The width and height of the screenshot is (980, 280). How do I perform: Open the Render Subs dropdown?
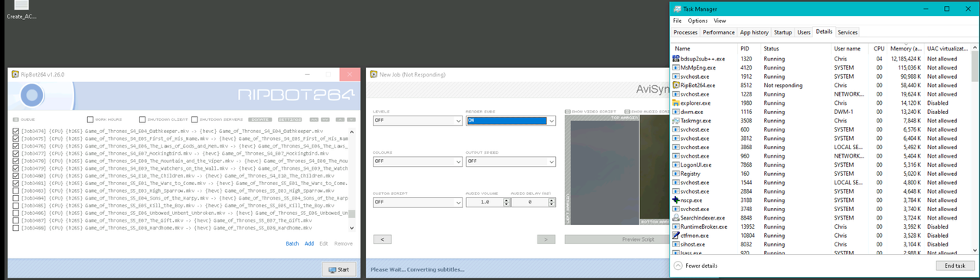(x=510, y=121)
